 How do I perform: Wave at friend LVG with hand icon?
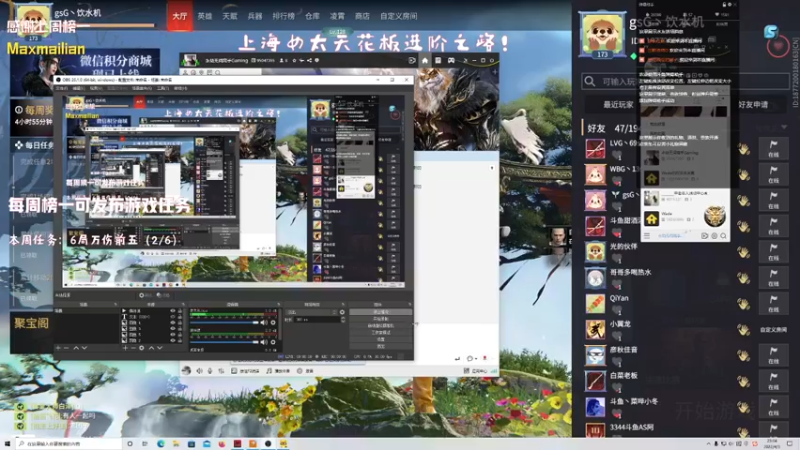(x=744, y=148)
